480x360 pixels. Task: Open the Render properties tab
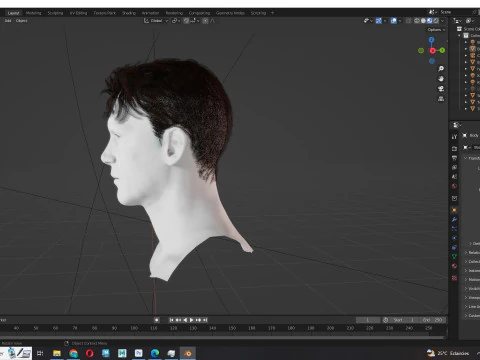(454, 148)
